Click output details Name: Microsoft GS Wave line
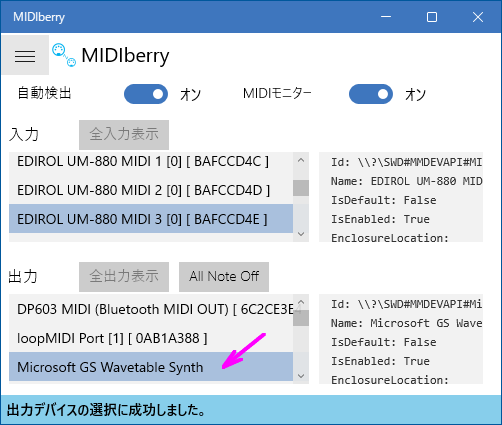This screenshot has height=425, width=502. (406, 323)
